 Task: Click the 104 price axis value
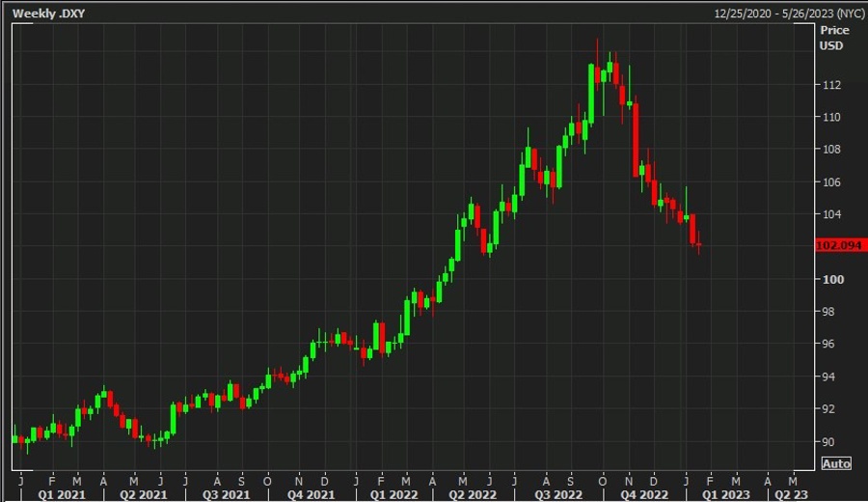coord(831,214)
